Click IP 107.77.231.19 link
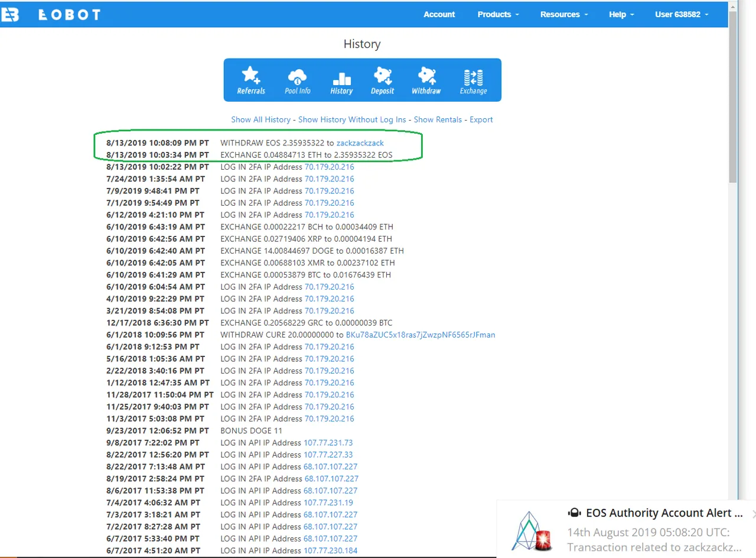756x558 pixels. (328, 502)
